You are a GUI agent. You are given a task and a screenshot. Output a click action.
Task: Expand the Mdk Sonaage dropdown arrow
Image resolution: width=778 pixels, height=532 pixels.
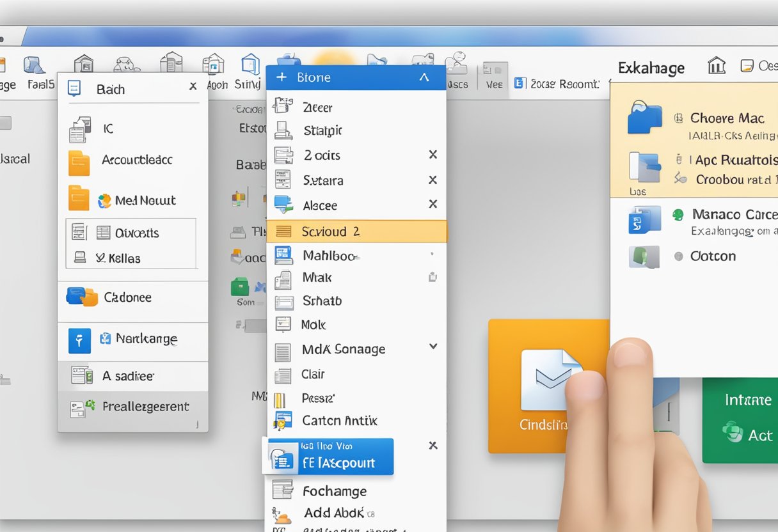[x=433, y=346]
